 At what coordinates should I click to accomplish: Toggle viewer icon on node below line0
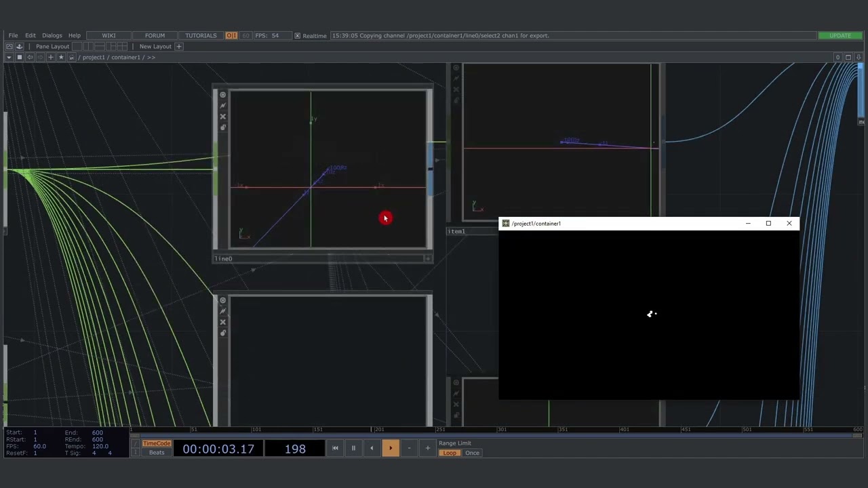(222, 300)
